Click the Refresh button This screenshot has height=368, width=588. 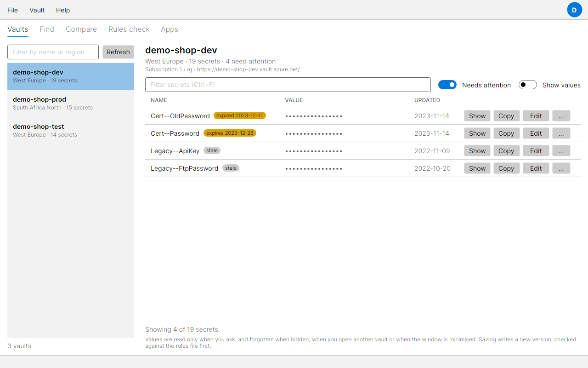(x=118, y=52)
